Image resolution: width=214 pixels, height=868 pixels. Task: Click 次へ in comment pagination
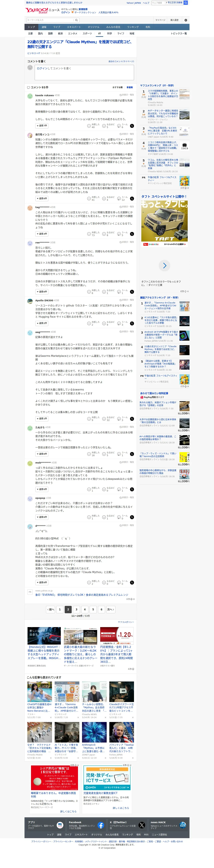[110, 610]
